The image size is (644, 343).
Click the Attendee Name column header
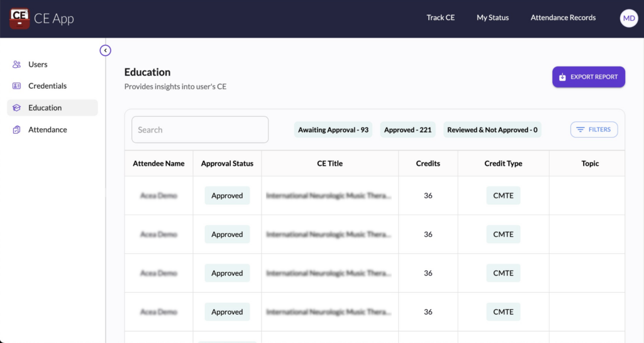click(x=158, y=163)
